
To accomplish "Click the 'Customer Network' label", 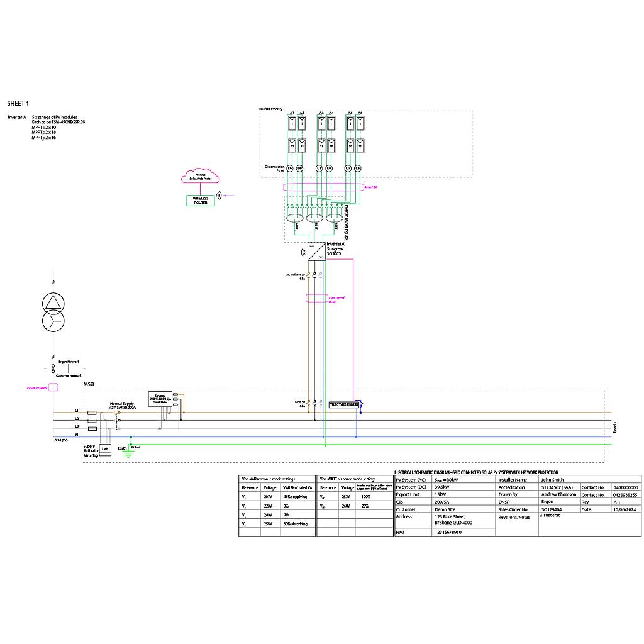I will tap(69, 376).
